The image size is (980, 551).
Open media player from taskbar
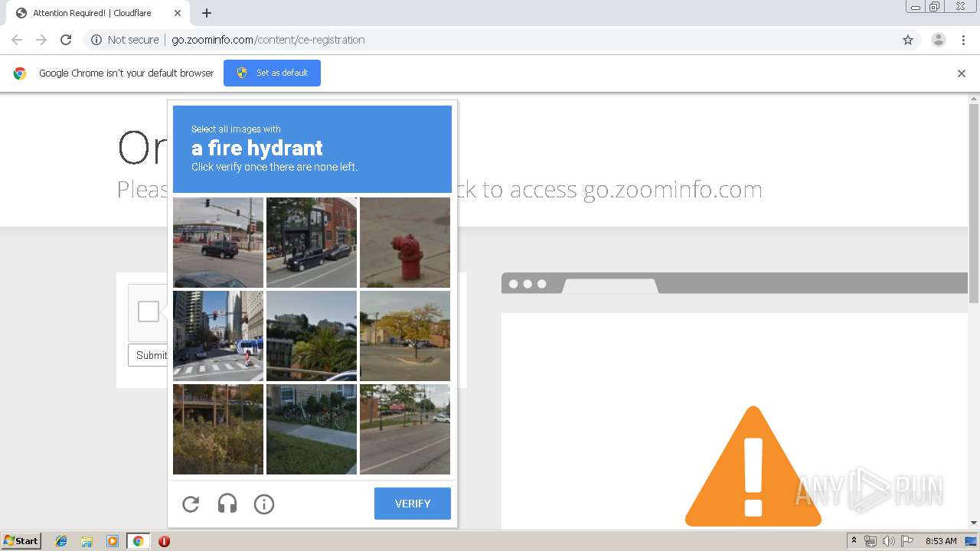click(112, 541)
